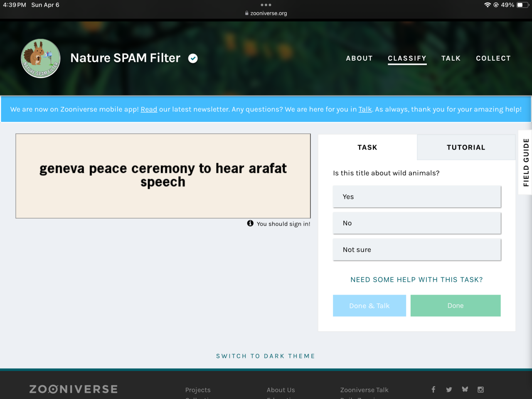This screenshot has height=399, width=532.
Task: Open the About page
Action: (x=360, y=58)
